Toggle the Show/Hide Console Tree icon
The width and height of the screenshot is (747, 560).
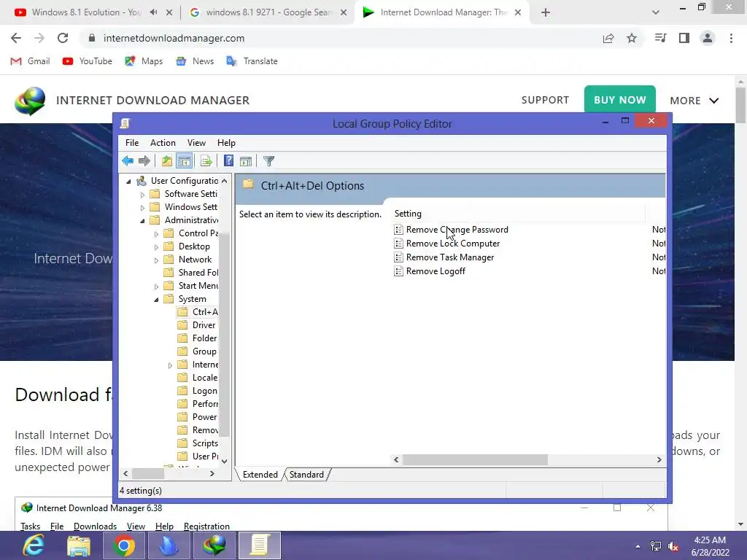coord(184,161)
